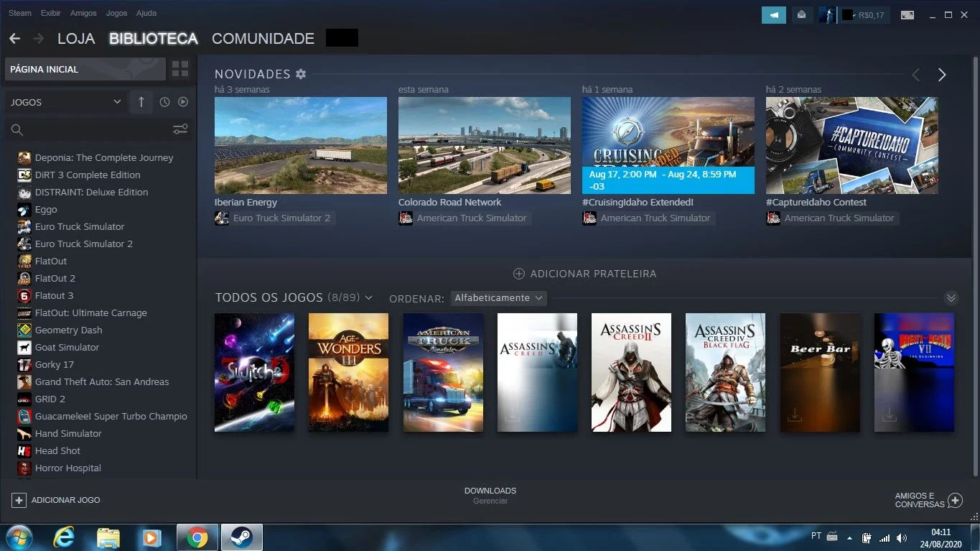The height and width of the screenshot is (551, 980).
Task: Open the Exibir menu
Action: coord(51,13)
